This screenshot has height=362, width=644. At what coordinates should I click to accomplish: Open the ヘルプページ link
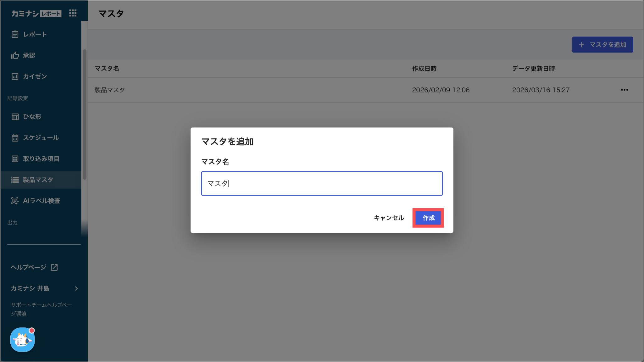coord(29,267)
